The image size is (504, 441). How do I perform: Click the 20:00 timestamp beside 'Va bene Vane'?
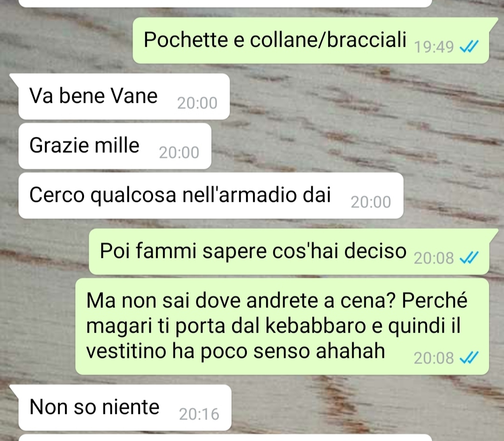tap(197, 103)
